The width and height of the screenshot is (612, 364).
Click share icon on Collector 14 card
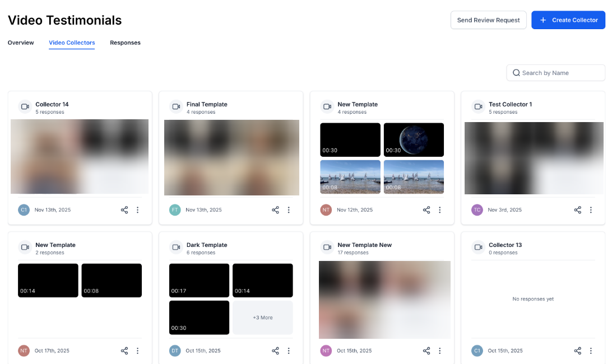124,210
